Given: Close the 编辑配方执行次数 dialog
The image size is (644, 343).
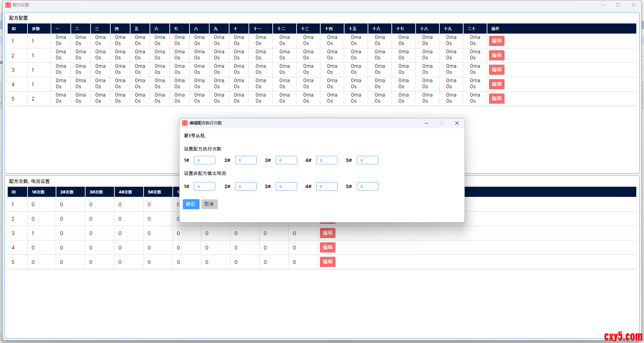Looking at the screenshot, I should click(x=457, y=123).
